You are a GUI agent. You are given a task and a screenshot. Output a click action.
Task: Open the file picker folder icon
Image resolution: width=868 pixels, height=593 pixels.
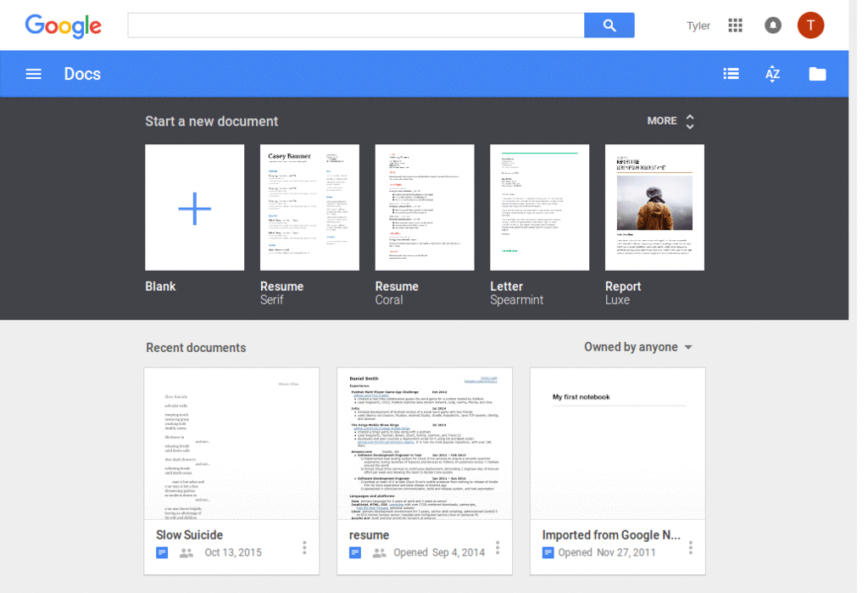tap(816, 73)
